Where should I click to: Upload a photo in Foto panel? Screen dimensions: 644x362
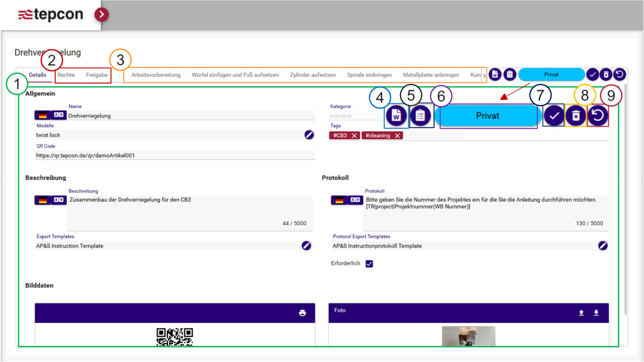point(581,313)
